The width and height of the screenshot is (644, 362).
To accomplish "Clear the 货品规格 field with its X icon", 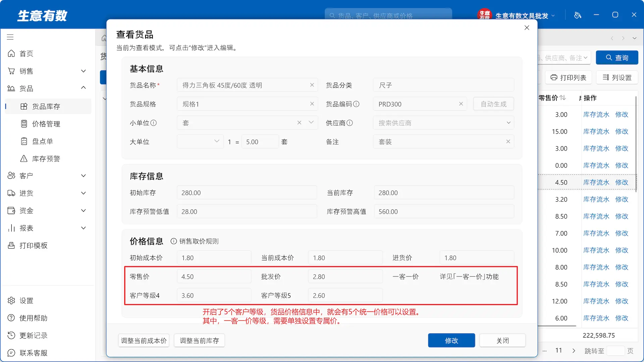I will point(312,104).
